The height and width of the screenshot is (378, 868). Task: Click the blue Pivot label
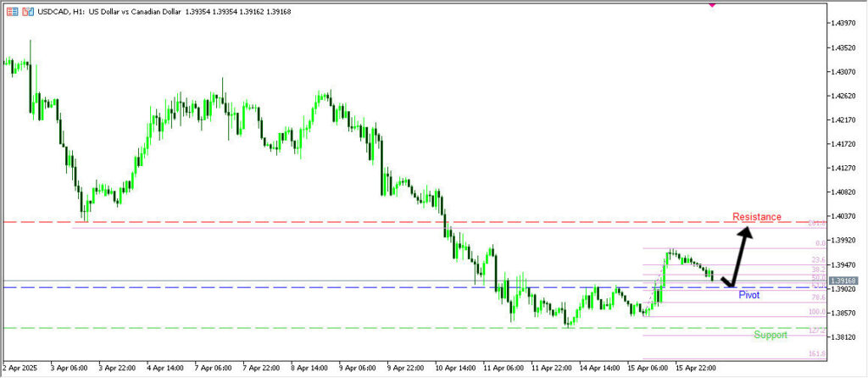click(x=748, y=295)
